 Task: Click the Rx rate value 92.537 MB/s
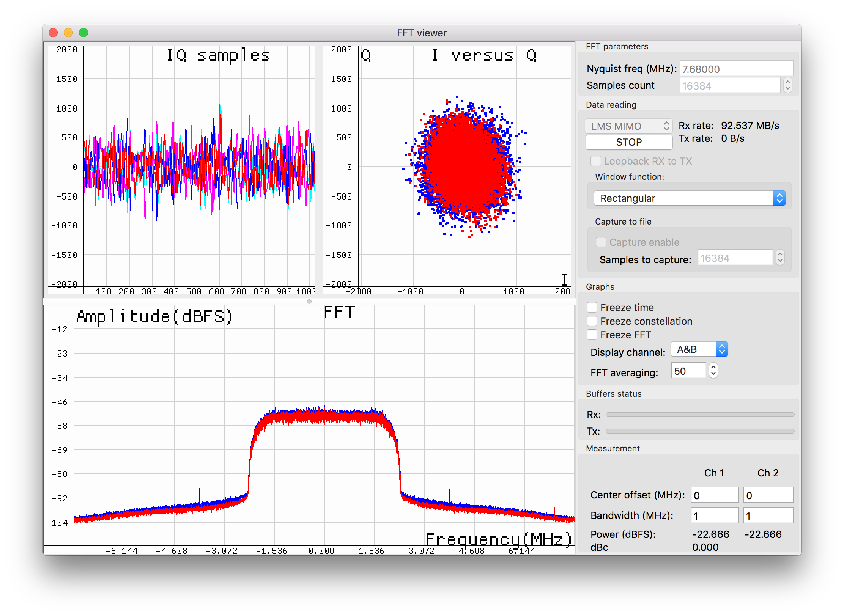(750, 126)
